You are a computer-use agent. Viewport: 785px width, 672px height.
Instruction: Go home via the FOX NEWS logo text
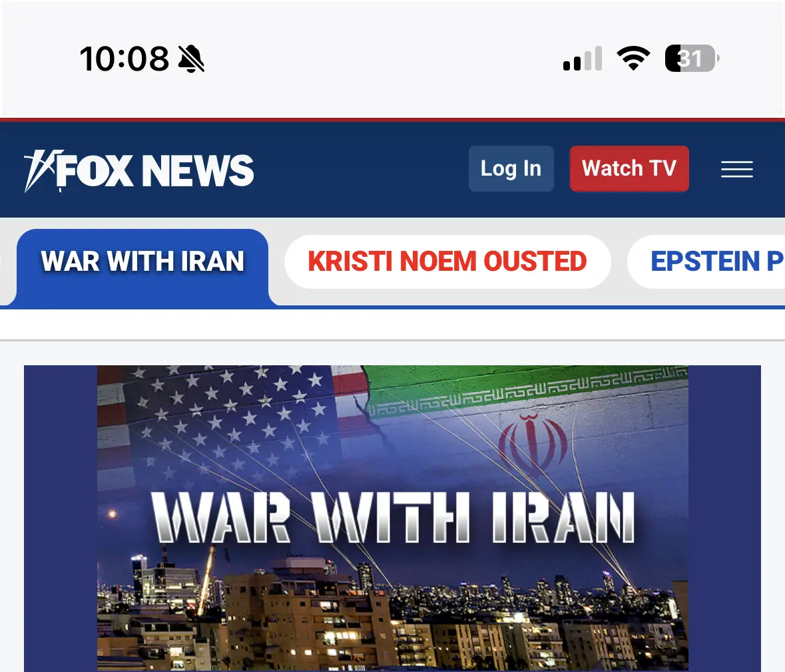156,170
